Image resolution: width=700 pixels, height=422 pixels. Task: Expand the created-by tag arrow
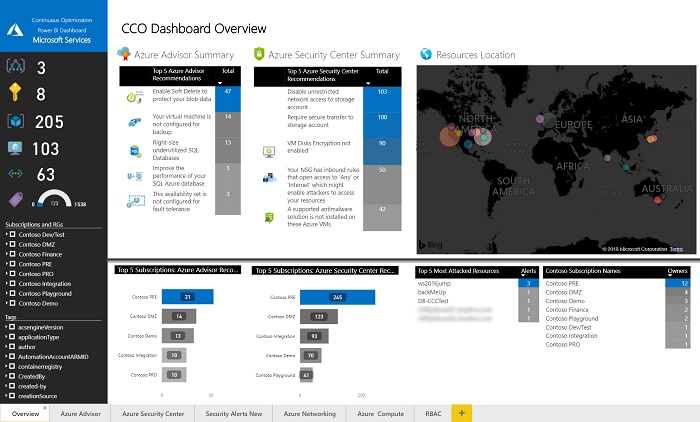[7, 386]
